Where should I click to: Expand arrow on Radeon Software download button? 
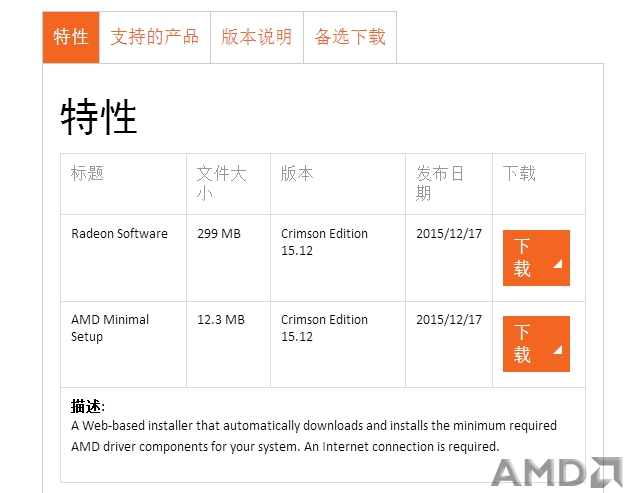[x=558, y=264]
